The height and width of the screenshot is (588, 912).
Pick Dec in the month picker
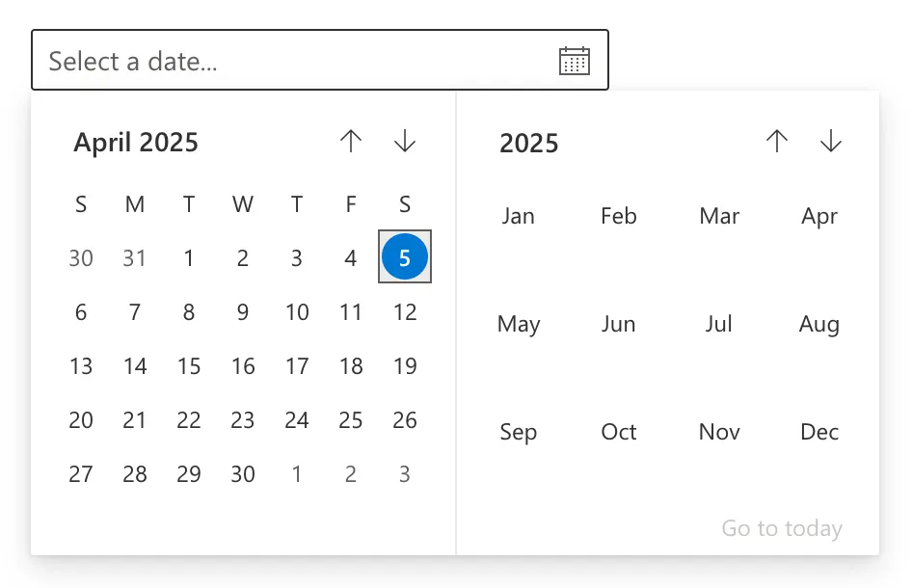(x=819, y=432)
